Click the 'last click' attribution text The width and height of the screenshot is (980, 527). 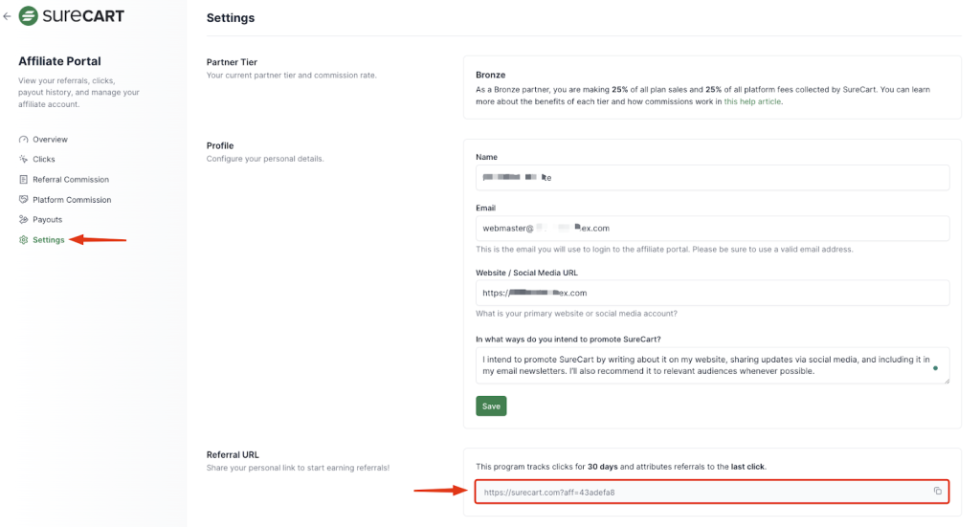(x=747, y=467)
